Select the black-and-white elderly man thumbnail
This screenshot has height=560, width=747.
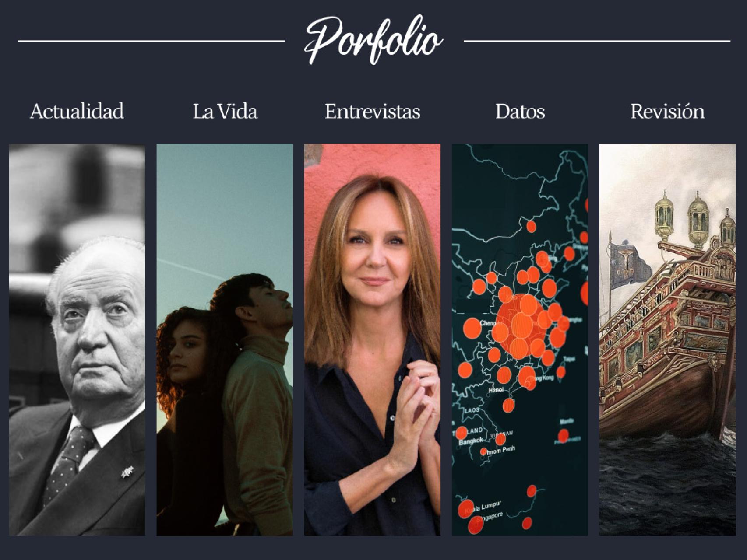77,339
